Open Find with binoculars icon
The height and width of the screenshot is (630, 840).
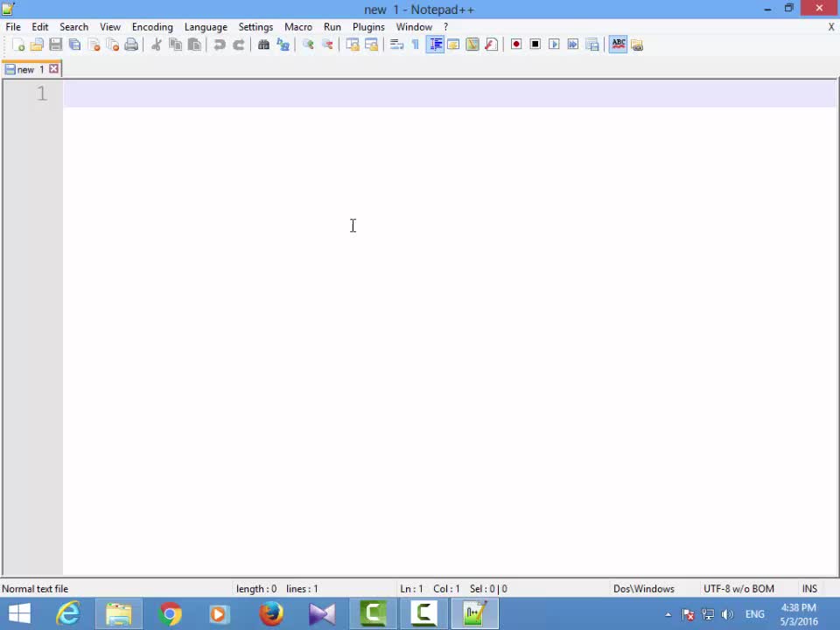click(x=263, y=45)
